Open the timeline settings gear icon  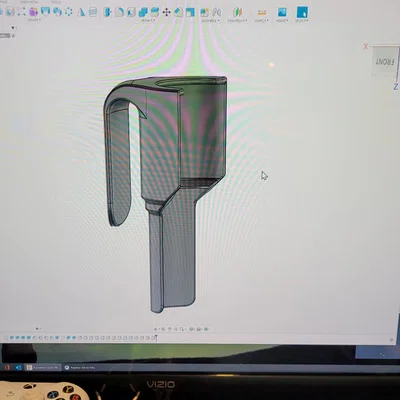(x=391, y=340)
